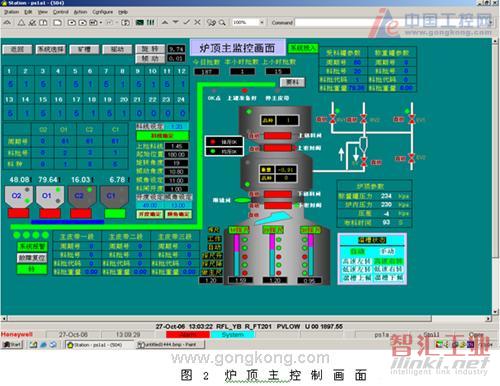Screen dimensions: 500x386
Task: Open the save icon dropdown arrow in toolbar
Action: pyautogui.click(x=101, y=23)
